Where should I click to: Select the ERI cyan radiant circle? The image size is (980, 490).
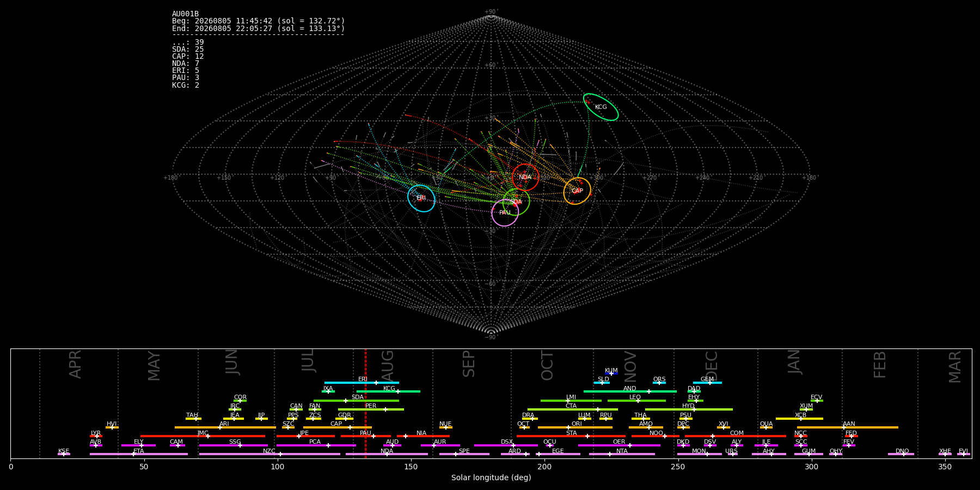421,198
